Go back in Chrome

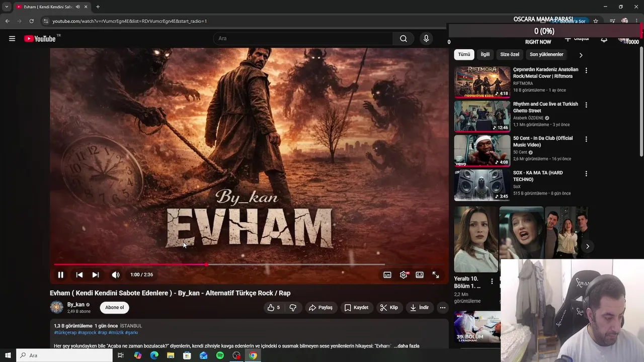pos(7,21)
